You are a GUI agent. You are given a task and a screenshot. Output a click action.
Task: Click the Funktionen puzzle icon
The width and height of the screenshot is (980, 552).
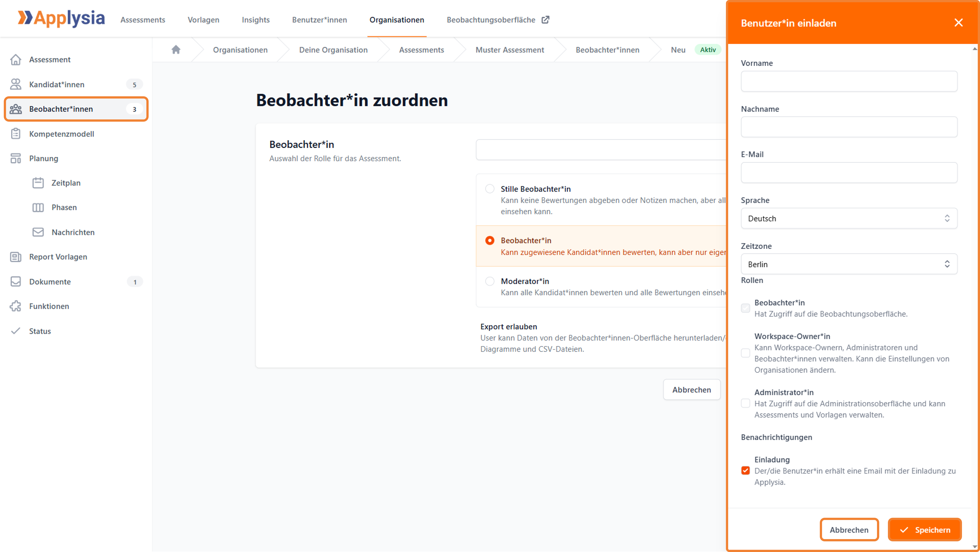[16, 306]
